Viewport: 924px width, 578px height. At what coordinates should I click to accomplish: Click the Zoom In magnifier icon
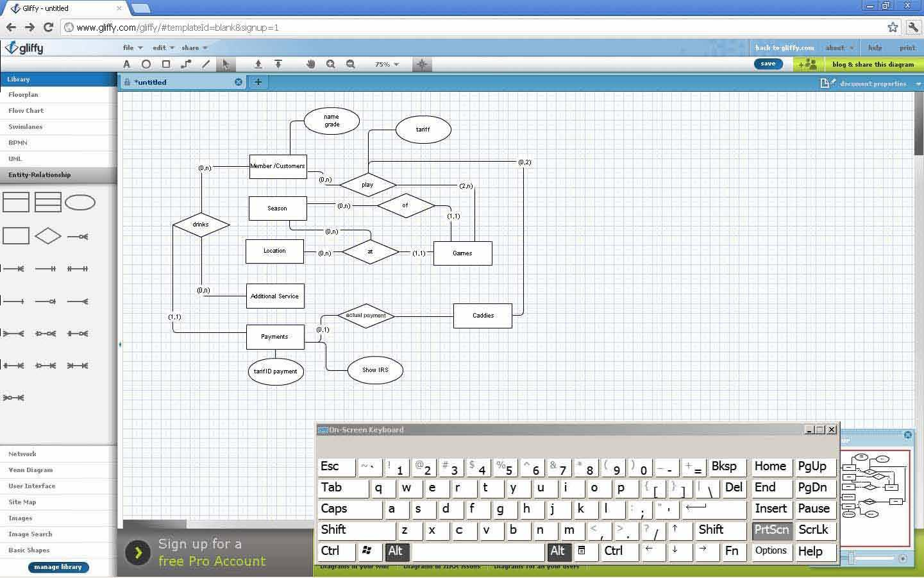pyautogui.click(x=330, y=64)
